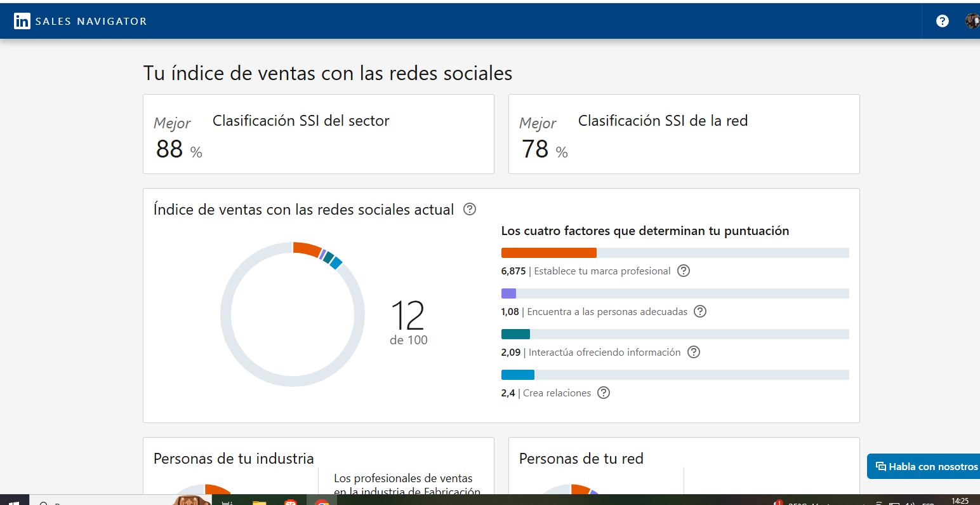Click help icon next to 'Establece tu marca profesional'
Screen dimensions: 980x505
pos(684,271)
